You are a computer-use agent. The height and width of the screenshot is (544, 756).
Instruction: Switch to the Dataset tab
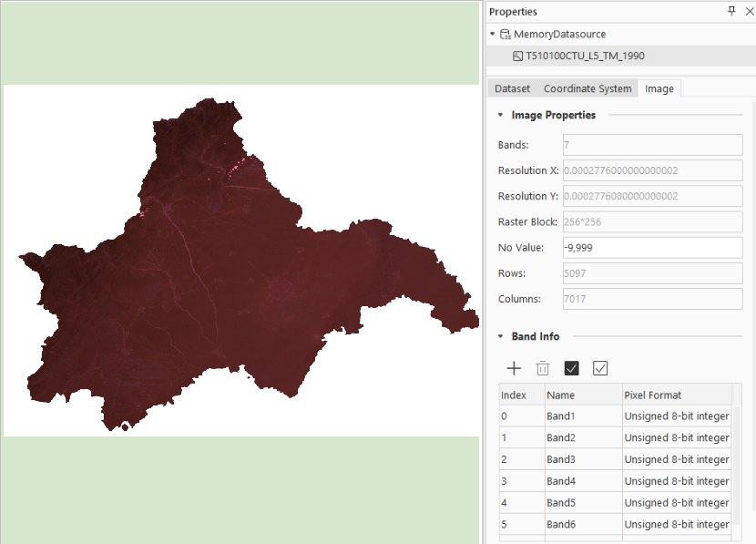pos(512,88)
